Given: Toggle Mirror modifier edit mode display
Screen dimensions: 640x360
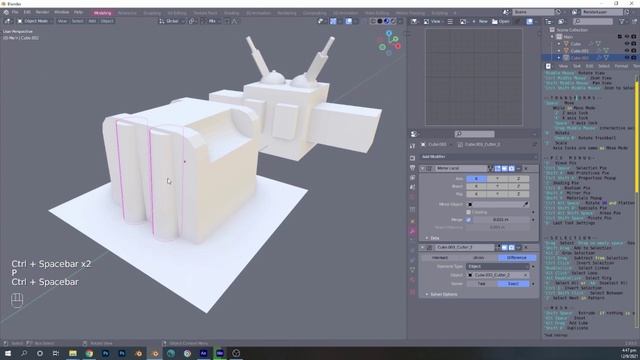Looking at the screenshot, I should tap(498, 168).
